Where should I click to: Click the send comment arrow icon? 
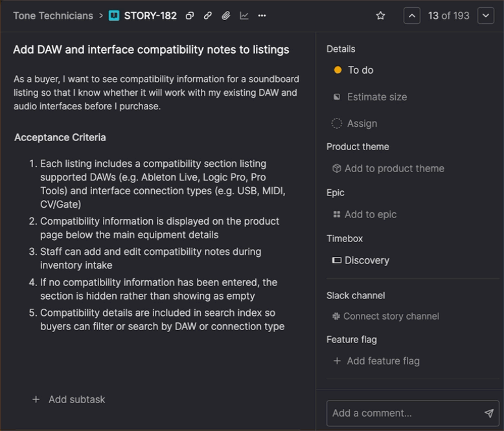coord(488,413)
